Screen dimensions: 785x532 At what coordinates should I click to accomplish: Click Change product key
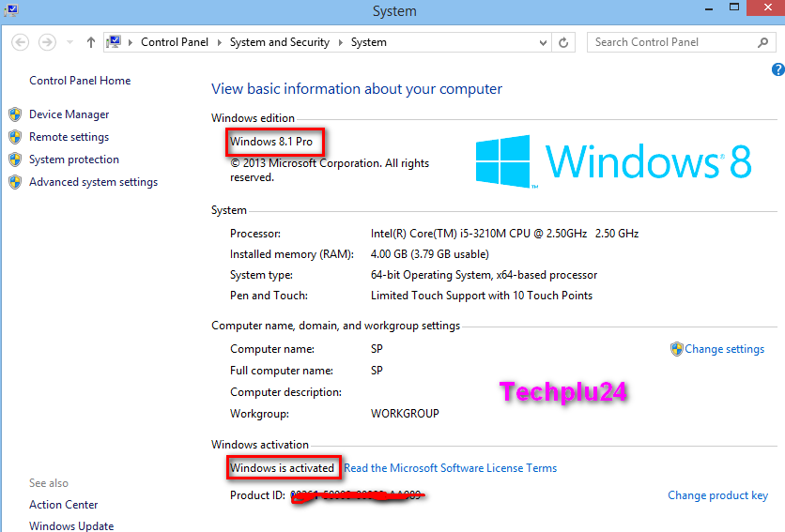[718, 495]
